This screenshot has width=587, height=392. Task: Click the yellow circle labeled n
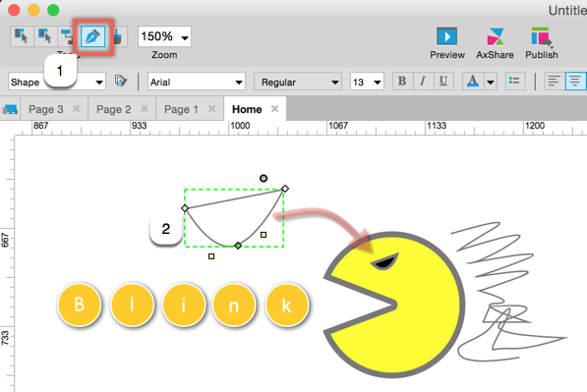pos(234,305)
